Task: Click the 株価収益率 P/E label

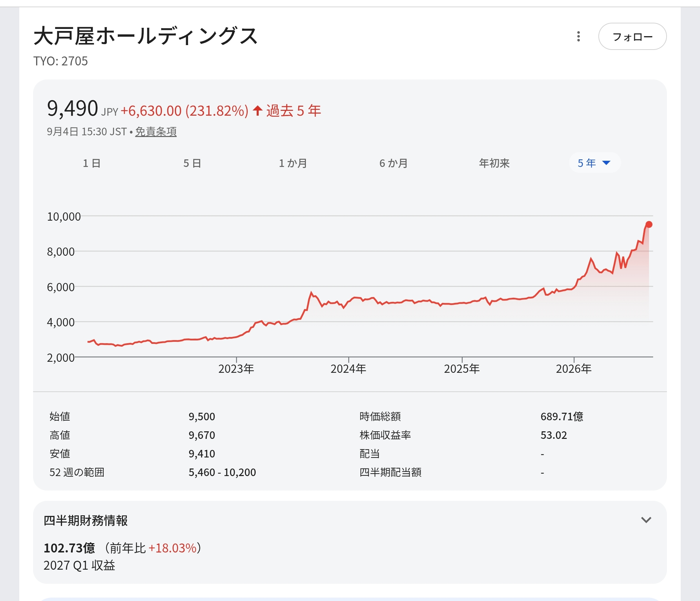Action: 385,435
